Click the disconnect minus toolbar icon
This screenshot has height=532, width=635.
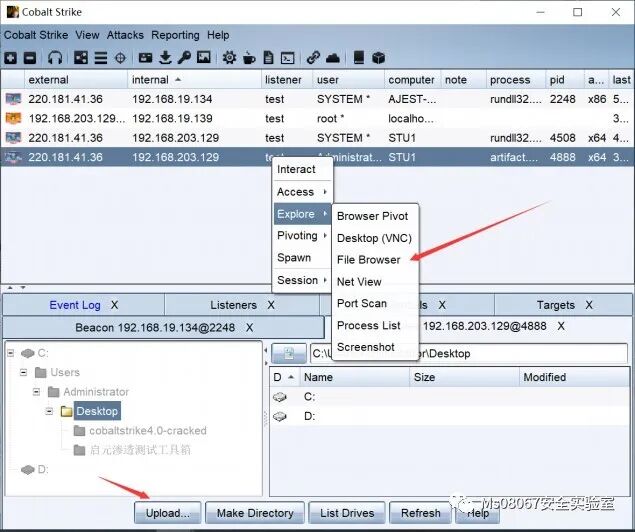click(x=30, y=58)
